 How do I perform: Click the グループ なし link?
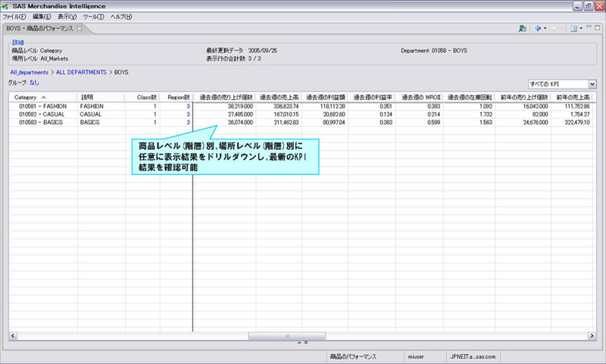pos(34,82)
